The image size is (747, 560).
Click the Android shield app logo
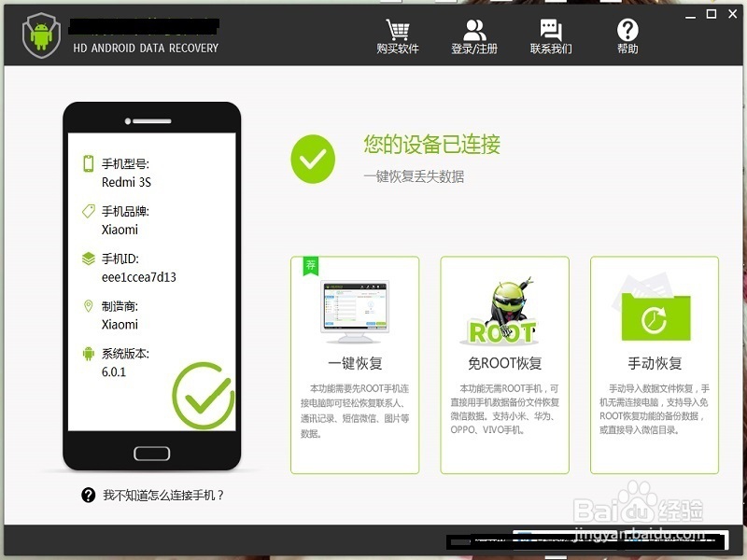point(41,35)
